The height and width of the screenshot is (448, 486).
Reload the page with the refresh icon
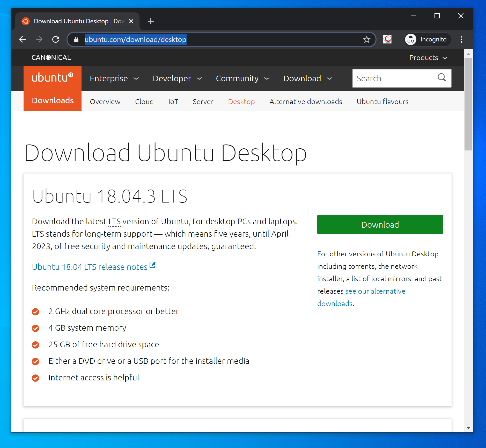click(56, 39)
